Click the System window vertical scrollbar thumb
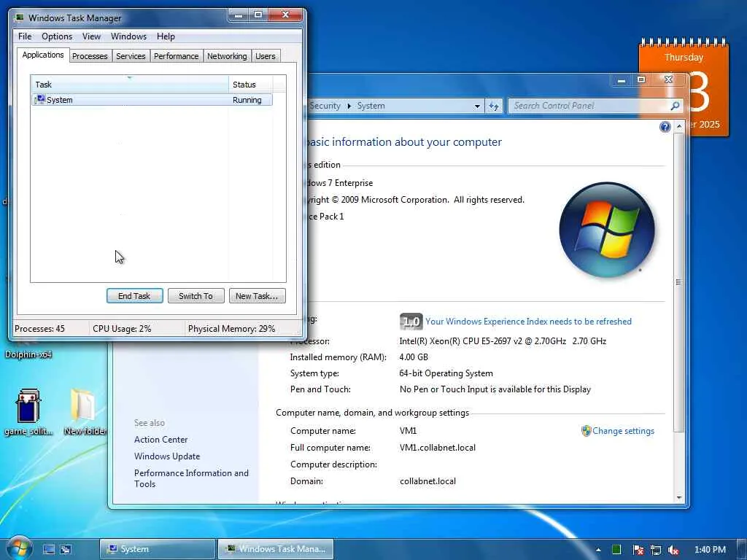Viewport: 747px width, 560px height. pos(679,282)
